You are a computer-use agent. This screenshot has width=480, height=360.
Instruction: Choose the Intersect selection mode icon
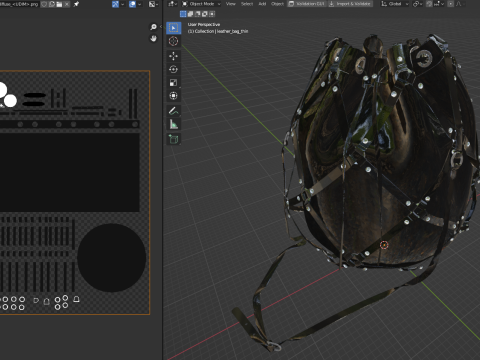pyautogui.click(x=212, y=14)
